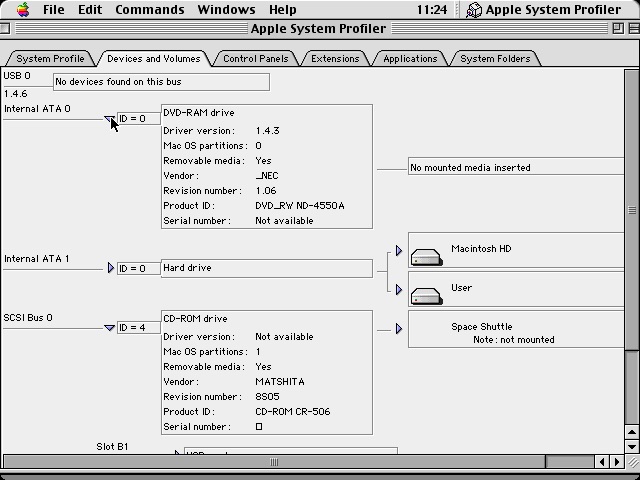The image size is (640, 480).
Task: Click the menu bar clock showing 11:24
Action: 431,10
